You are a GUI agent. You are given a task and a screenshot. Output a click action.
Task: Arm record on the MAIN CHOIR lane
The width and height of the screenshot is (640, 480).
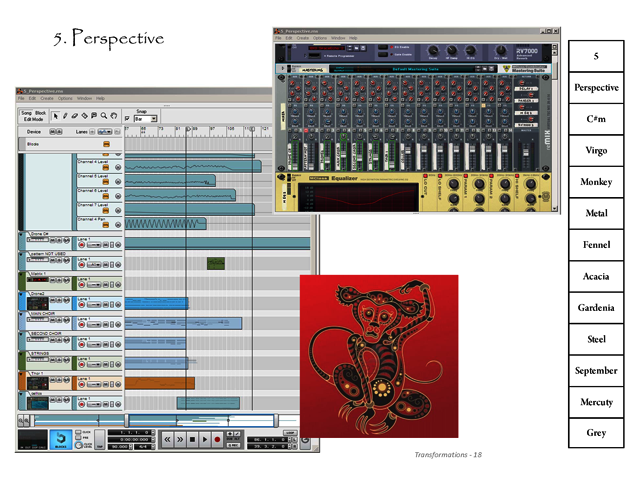coord(81,324)
